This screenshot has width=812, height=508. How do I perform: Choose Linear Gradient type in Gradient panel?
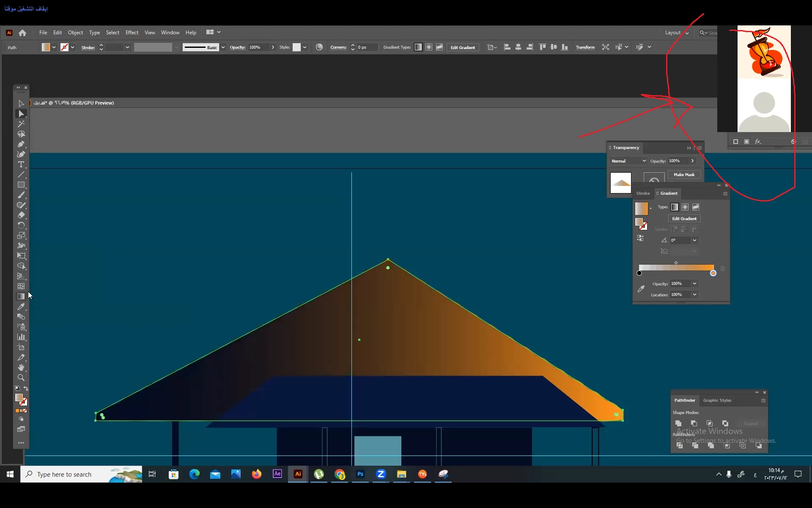coord(675,207)
